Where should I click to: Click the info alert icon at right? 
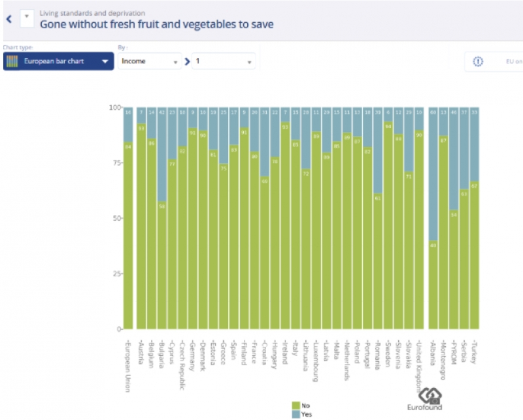coord(478,61)
